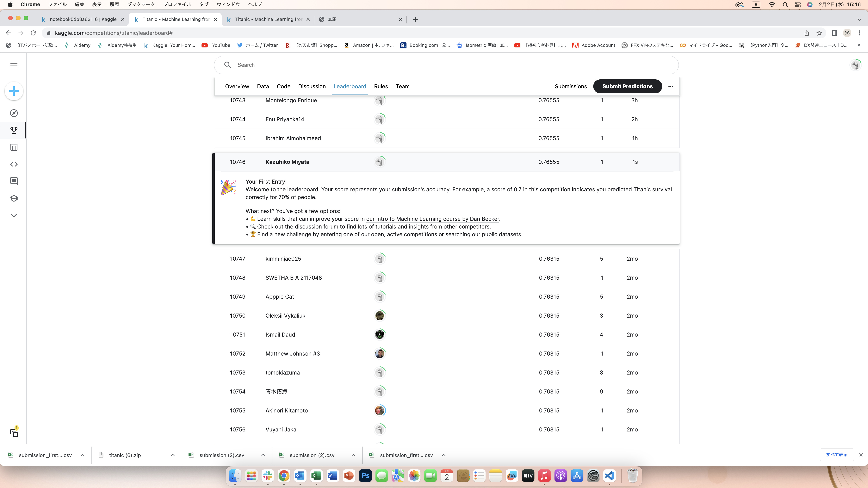Open Oleksii Vykaliuk's avatar thumbnail
The width and height of the screenshot is (868, 488).
tap(379, 316)
